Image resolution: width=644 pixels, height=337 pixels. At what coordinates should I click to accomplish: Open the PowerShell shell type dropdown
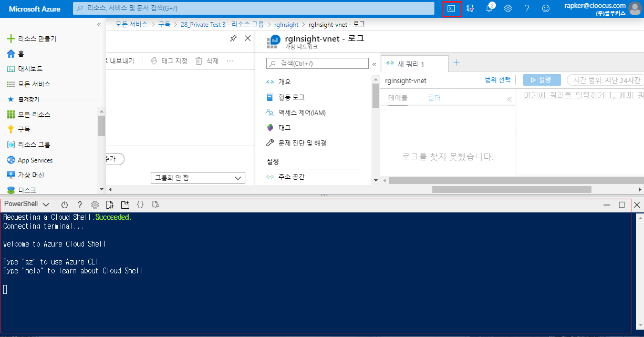tap(26, 204)
